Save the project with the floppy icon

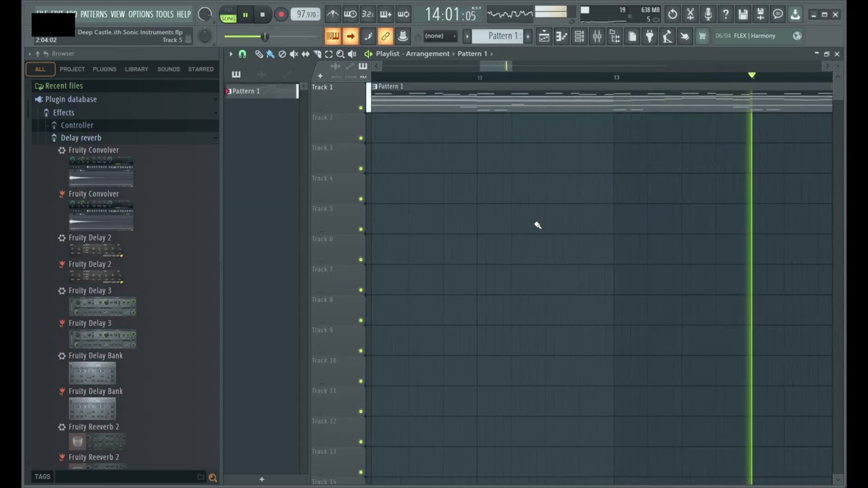743,14
